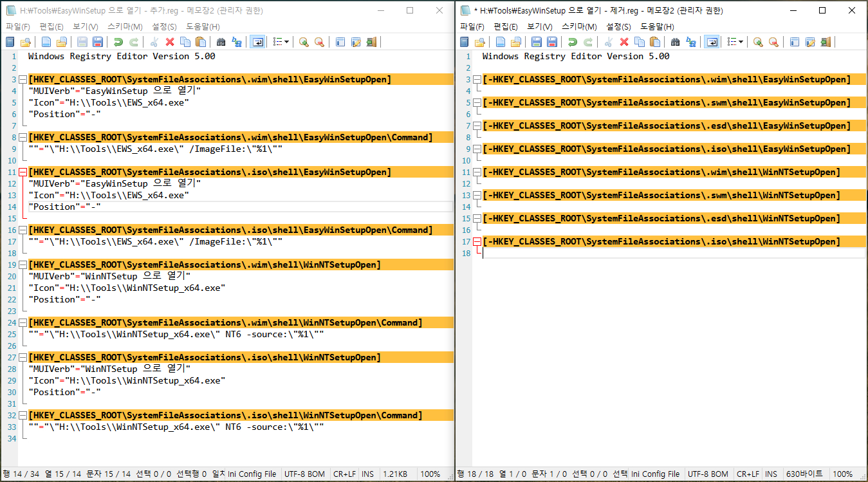Click the green Undo arrow in left window
868x482 pixels.
tap(118, 42)
